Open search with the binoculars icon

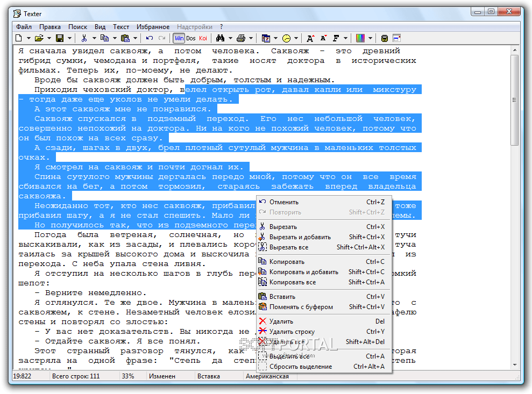click(x=220, y=38)
